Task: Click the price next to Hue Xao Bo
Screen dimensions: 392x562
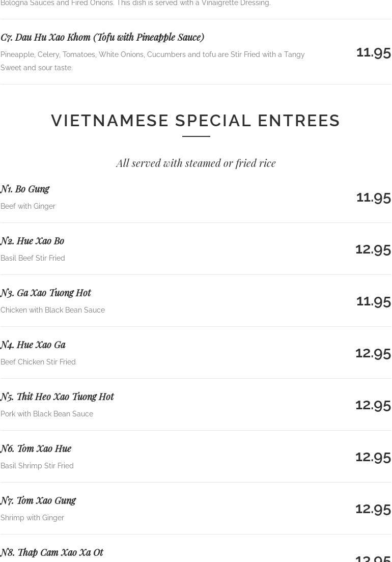Action: click(x=373, y=248)
